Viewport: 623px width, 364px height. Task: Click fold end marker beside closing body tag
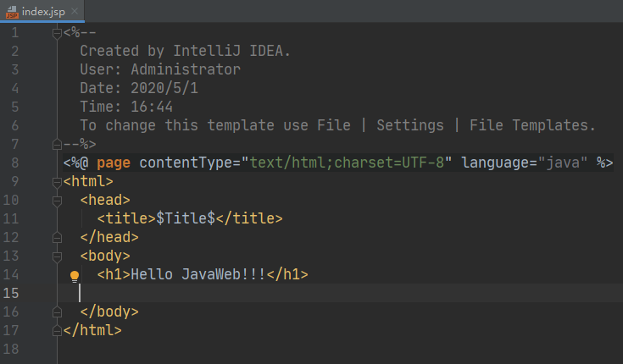[58, 312]
